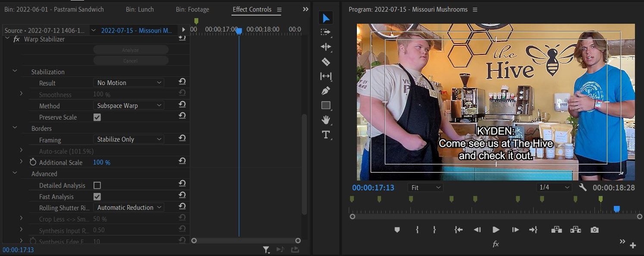Select the Ripple Edit tool
The height and width of the screenshot is (256, 644).
[x=326, y=47]
